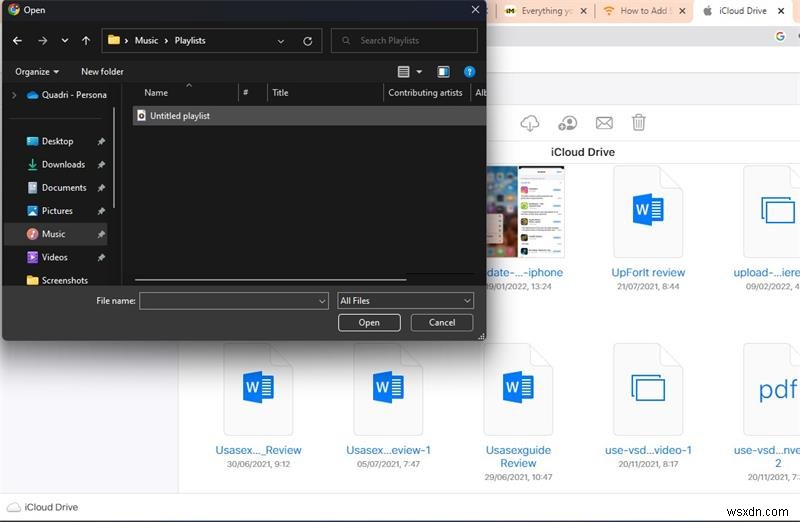Click the iCloud email file icon
The width and height of the screenshot is (800, 522).
(604, 123)
